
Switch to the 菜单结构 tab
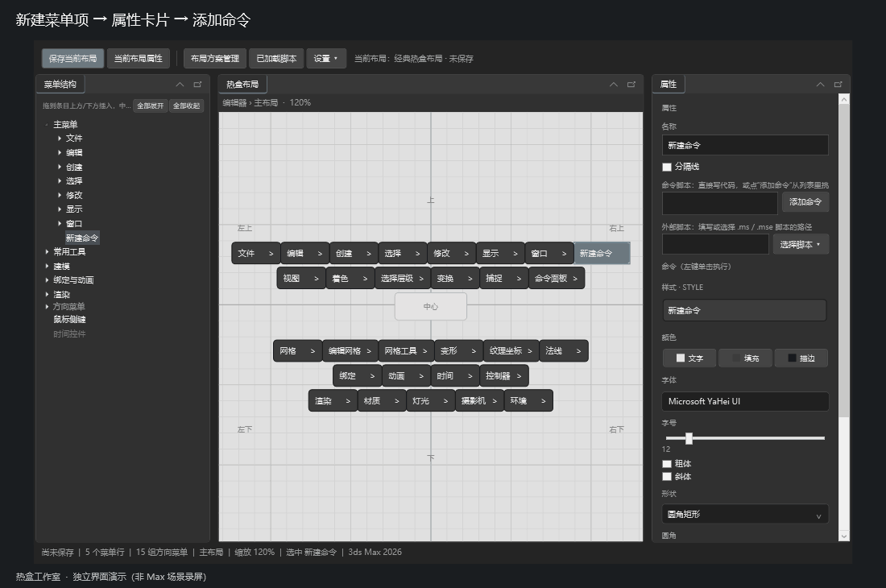pos(60,84)
